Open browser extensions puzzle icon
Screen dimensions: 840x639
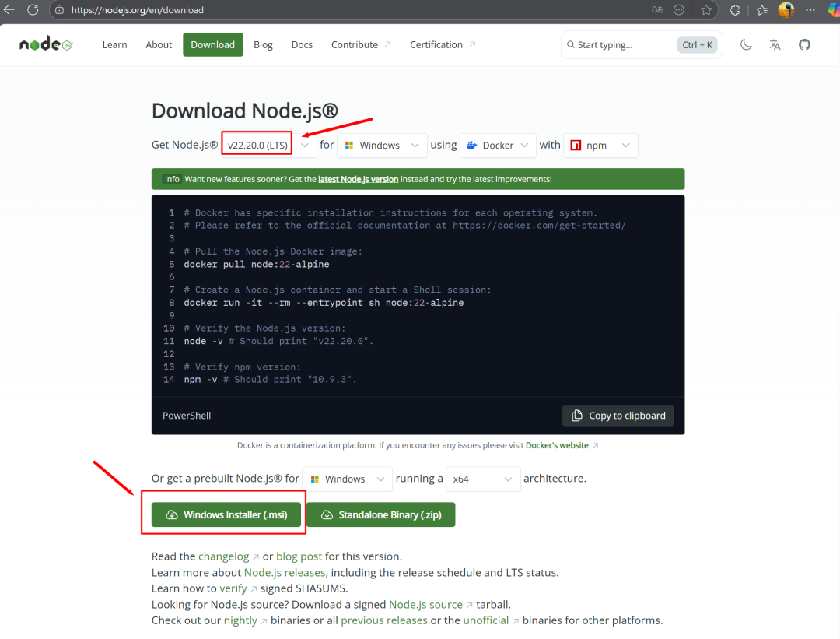coord(735,9)
